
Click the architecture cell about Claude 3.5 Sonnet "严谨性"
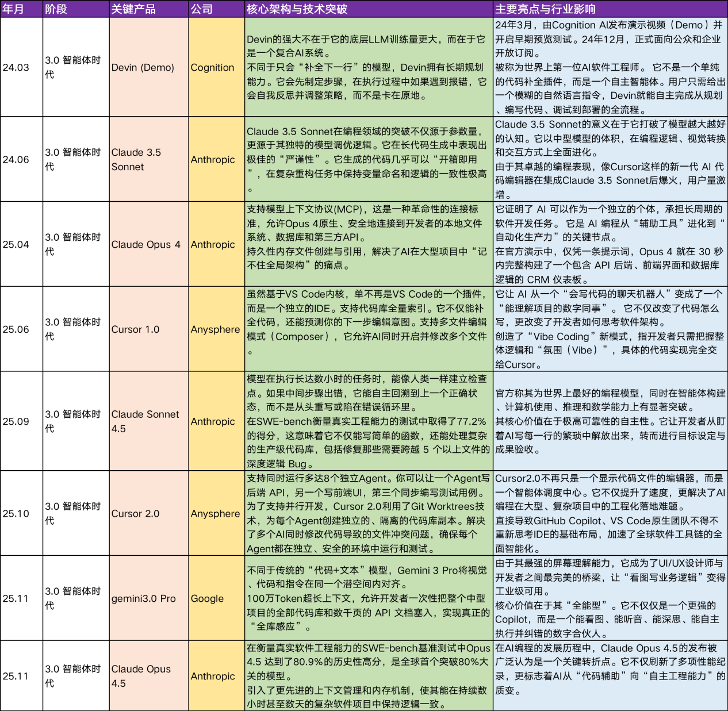(x=369, y=159)
